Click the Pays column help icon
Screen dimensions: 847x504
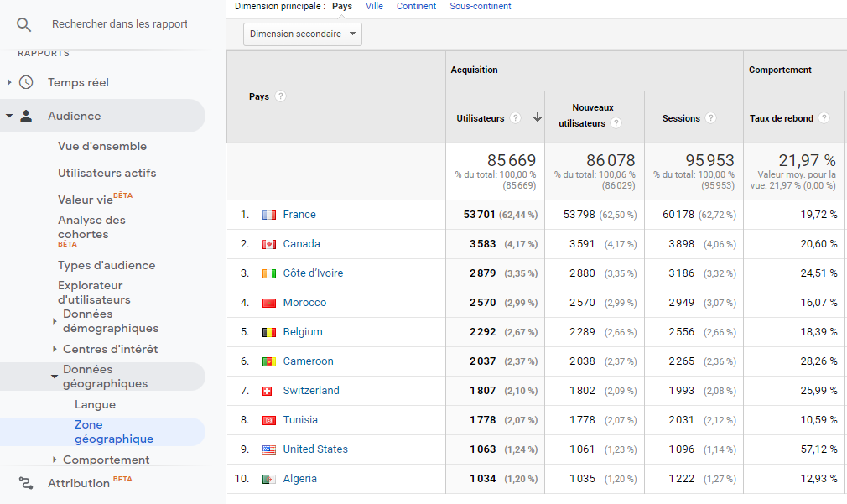281,96
